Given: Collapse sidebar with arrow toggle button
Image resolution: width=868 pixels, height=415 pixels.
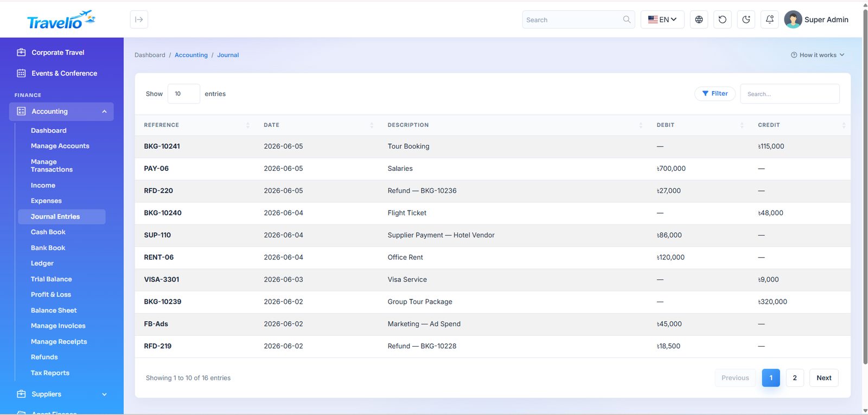Looking at the screenshot, I should tap(139, 20).
